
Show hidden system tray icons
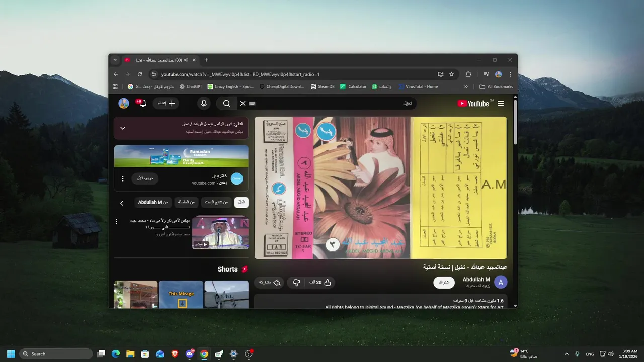pos(567,354)
